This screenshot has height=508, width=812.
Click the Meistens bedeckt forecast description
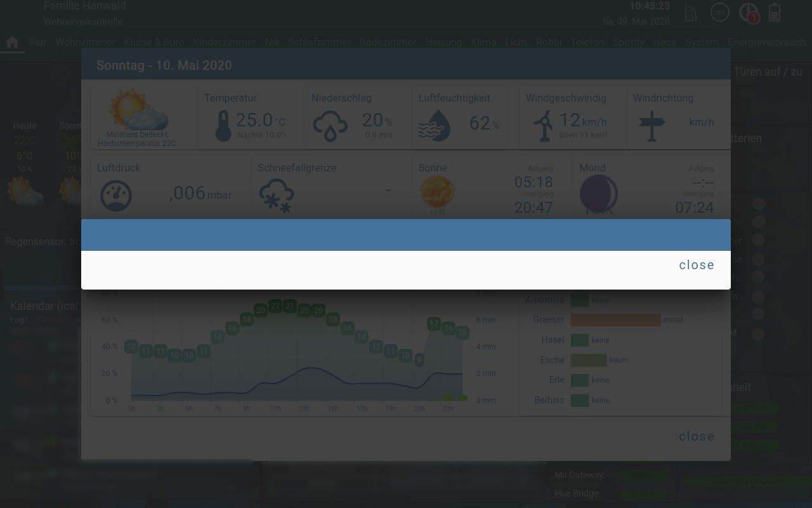[x=138, y=139]
